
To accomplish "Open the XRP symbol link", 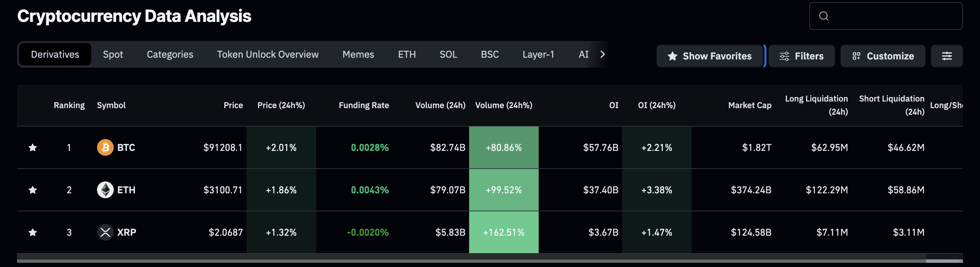I will pyautogui.click(x=126, y=232).
